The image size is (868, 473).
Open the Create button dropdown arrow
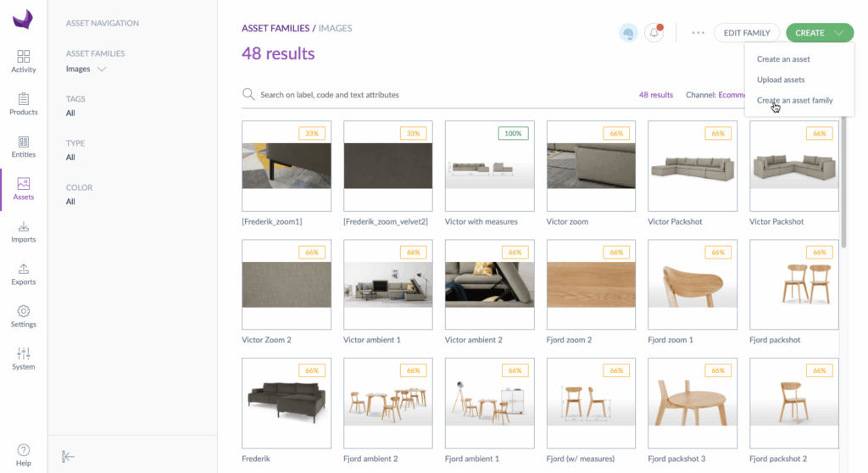pyautogui.click(x=838, y=33)
